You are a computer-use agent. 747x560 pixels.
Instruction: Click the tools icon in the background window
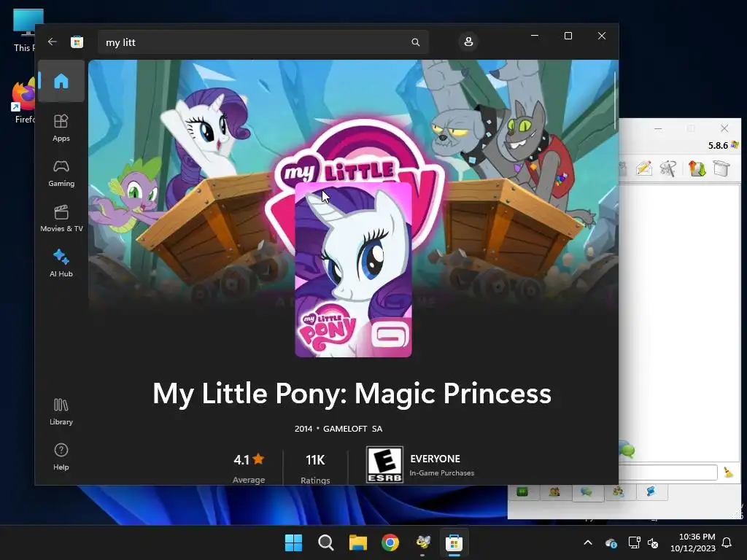point(668,168)
